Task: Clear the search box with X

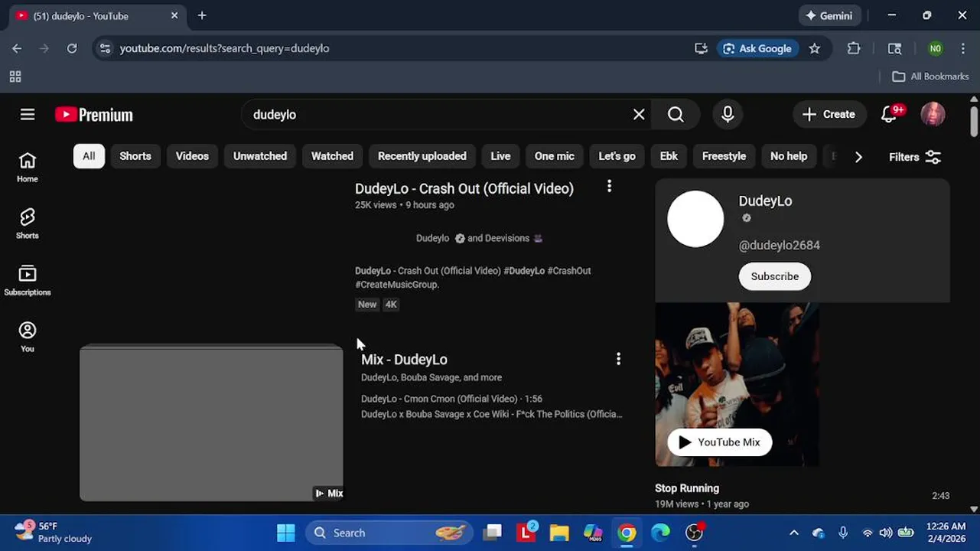Action: tap(639, 115)
